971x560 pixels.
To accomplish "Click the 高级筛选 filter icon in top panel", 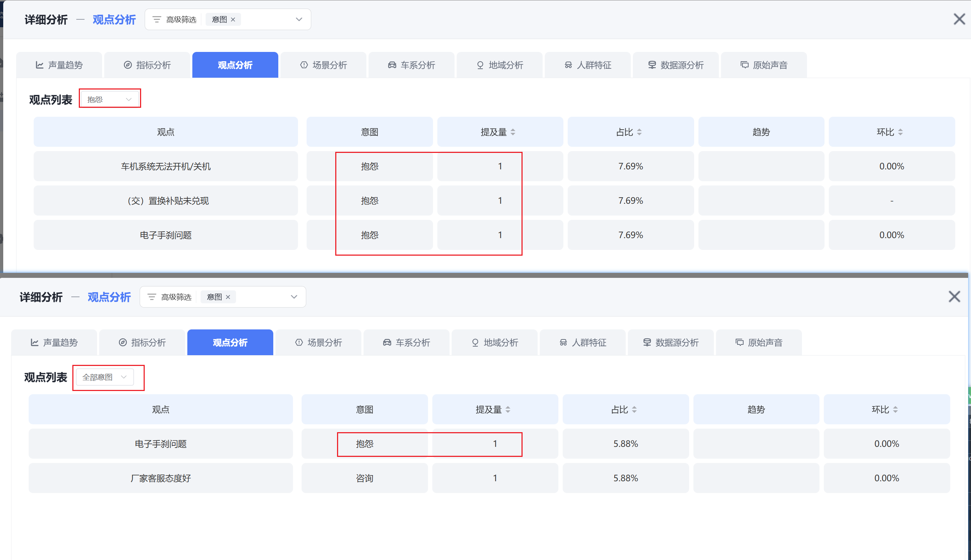I will click(157, 20).
